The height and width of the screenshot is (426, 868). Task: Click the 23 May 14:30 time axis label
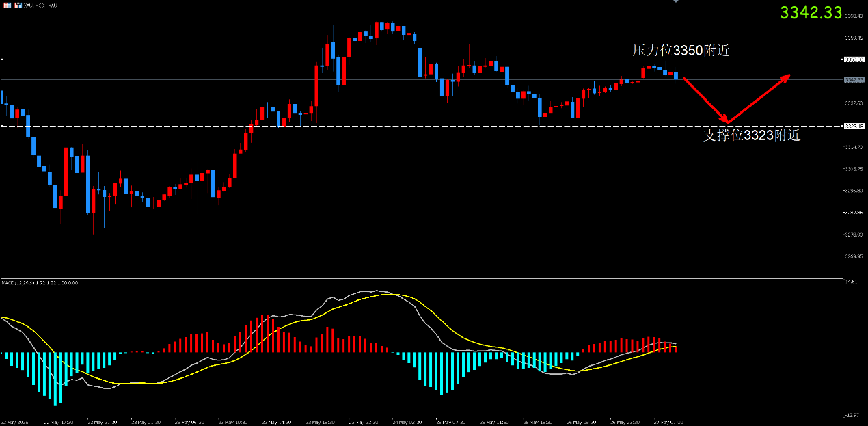pos(278,422)
